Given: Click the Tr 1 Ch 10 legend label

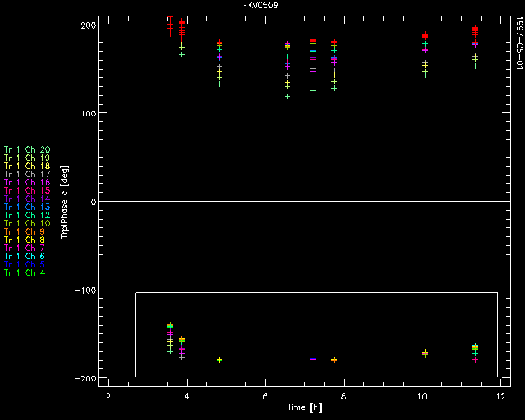Looking at the screenshot, I should [x=26, y=223].
